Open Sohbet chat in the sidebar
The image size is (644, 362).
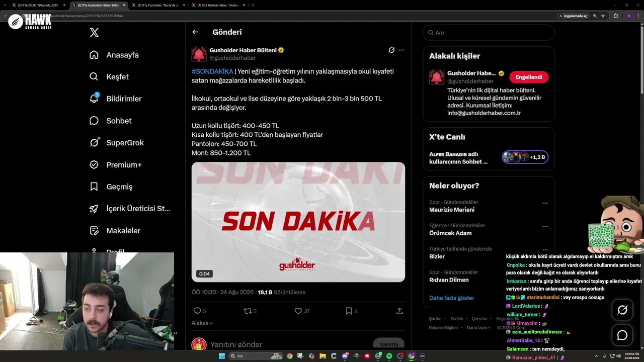(x=110, y=121)
